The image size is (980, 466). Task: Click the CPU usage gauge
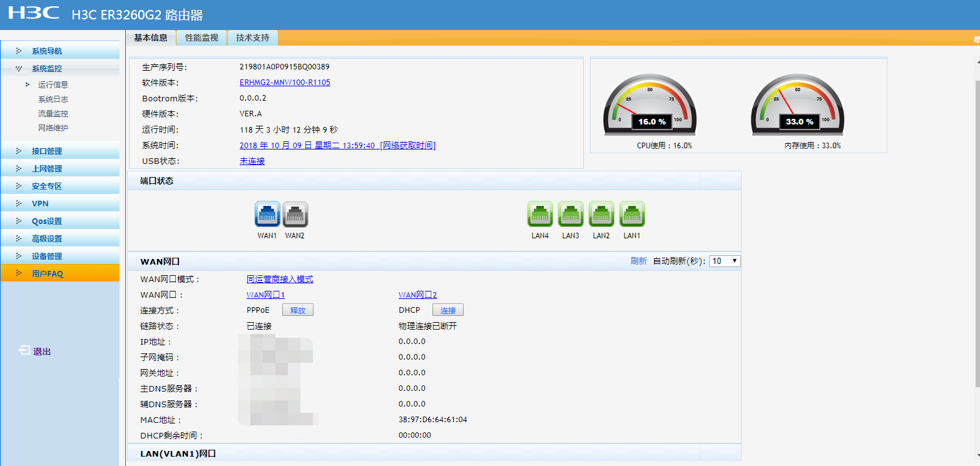(x=650, y=104)
